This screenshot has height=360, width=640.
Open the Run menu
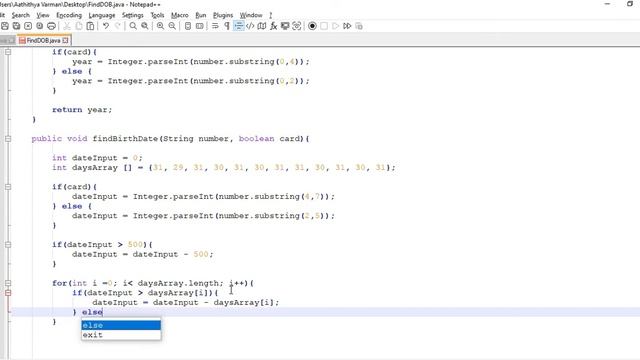(201, 15)
